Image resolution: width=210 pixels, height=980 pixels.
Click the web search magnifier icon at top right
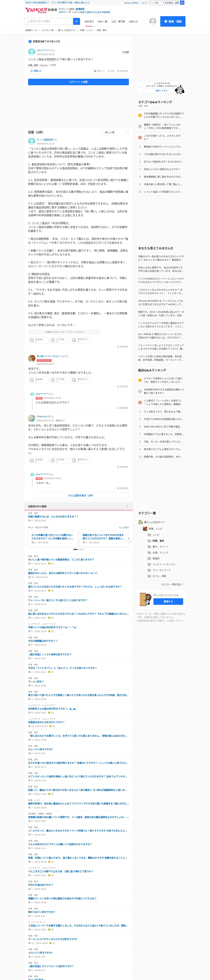182,3
